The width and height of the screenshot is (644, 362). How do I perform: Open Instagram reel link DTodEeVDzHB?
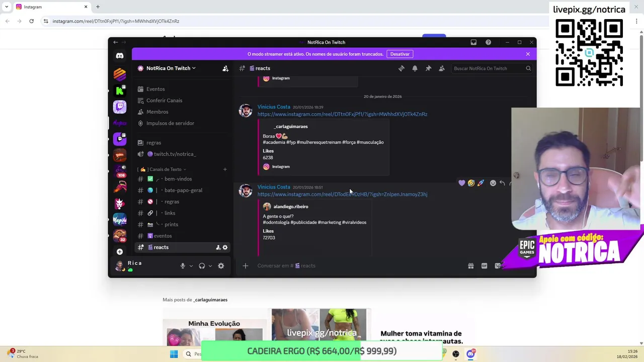(x=342, y=194)
